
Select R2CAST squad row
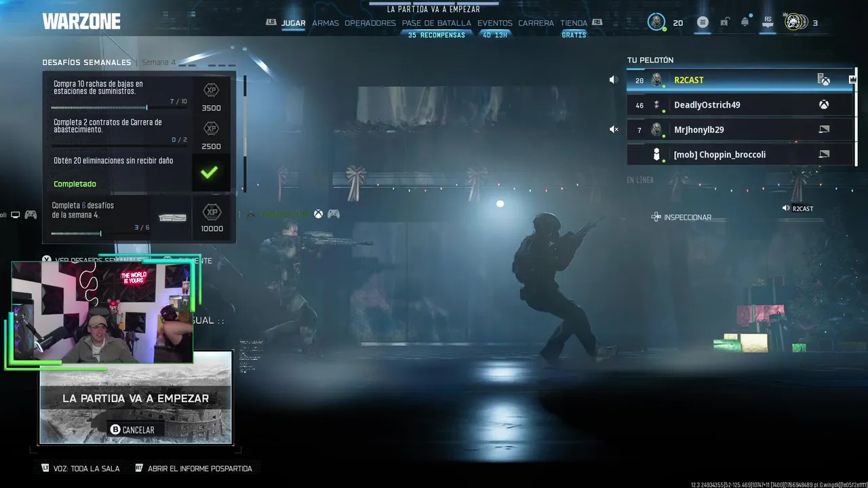pos(741,80)
